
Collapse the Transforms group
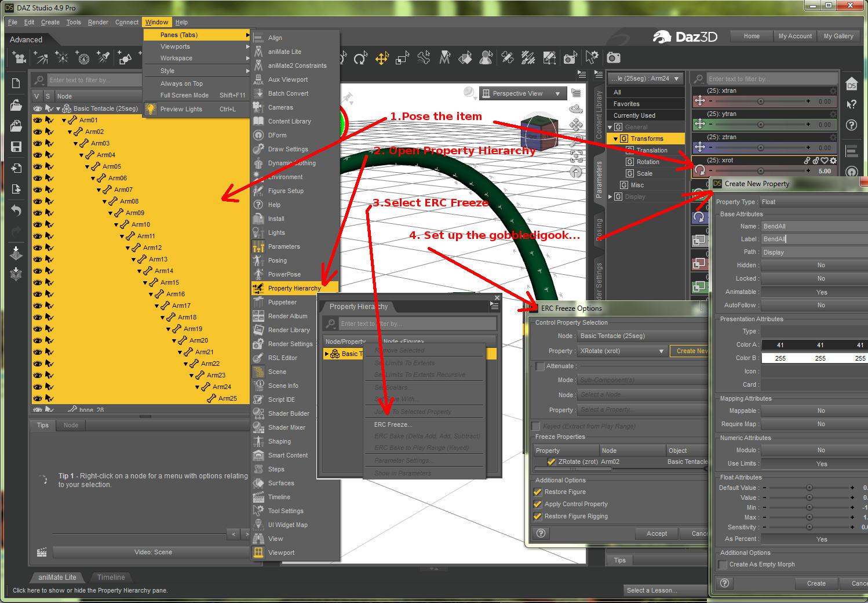pyautogui.click(x=616, y=139)
